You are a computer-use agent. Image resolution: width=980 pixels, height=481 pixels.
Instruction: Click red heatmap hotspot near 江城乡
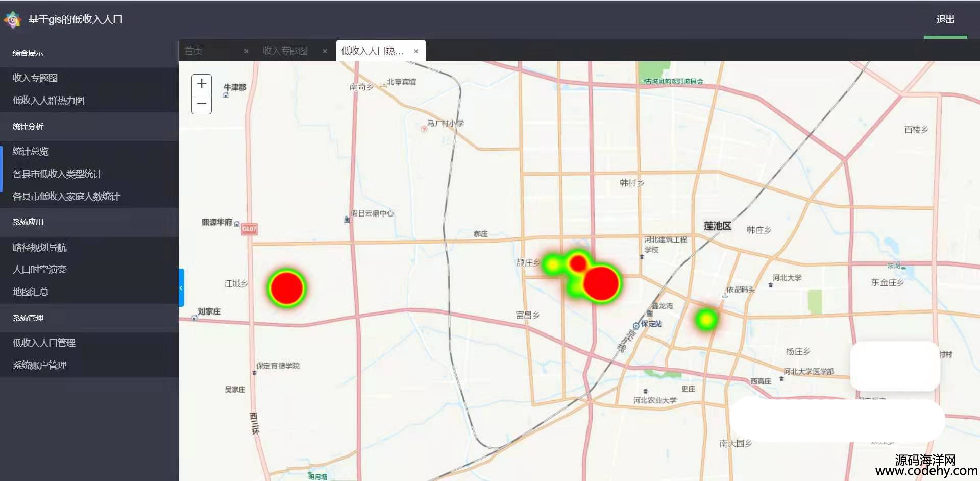coord(287,288)
